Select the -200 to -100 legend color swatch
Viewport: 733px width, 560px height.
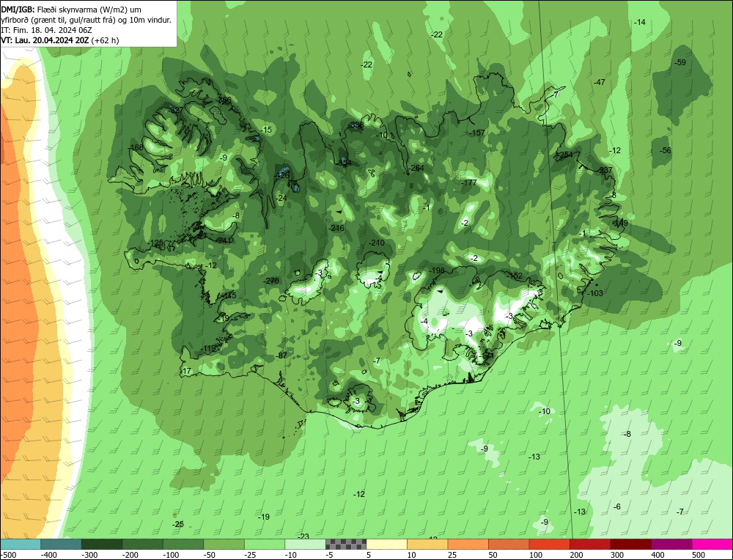(x=143, y=544)
